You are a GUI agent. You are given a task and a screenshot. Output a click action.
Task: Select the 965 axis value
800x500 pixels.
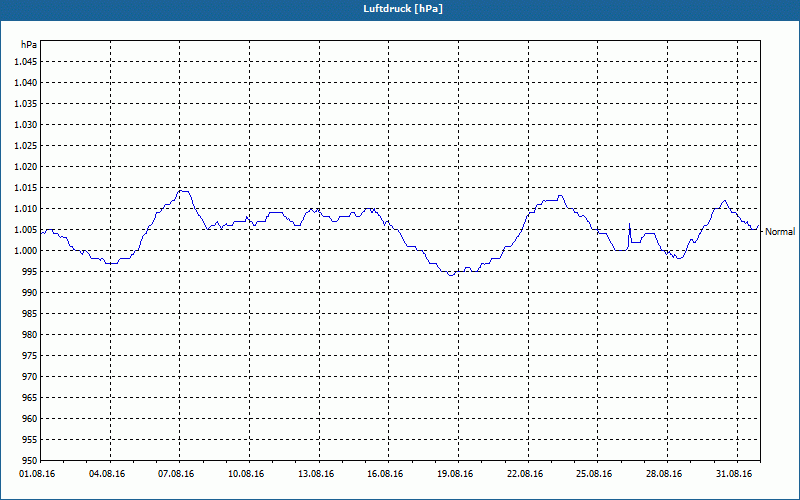(30, 397)
